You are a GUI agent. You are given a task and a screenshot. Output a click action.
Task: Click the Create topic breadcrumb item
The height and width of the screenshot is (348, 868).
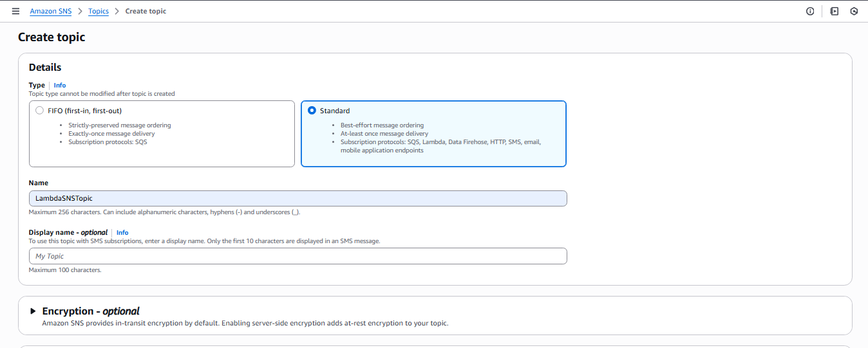pos(146,12)
